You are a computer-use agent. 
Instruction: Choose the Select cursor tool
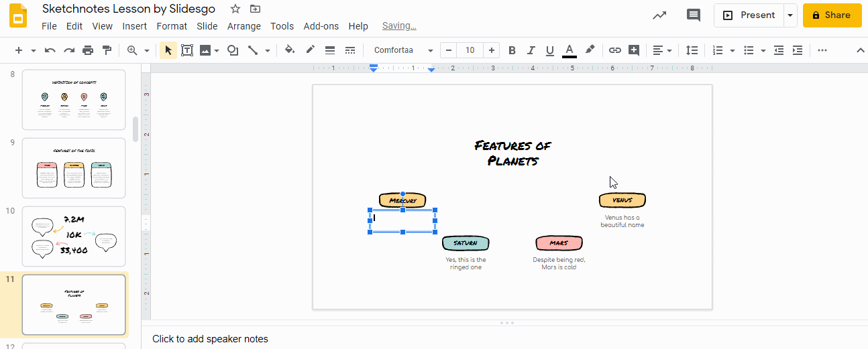[168, 50]
